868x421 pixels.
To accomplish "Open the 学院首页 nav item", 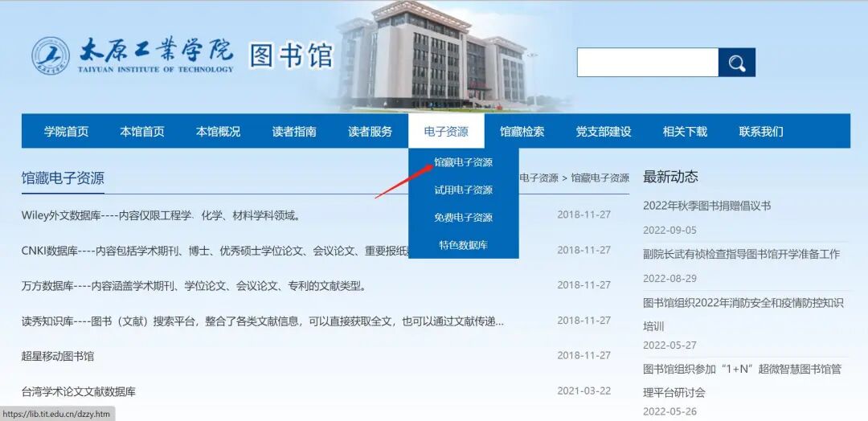I will point(67,132).
